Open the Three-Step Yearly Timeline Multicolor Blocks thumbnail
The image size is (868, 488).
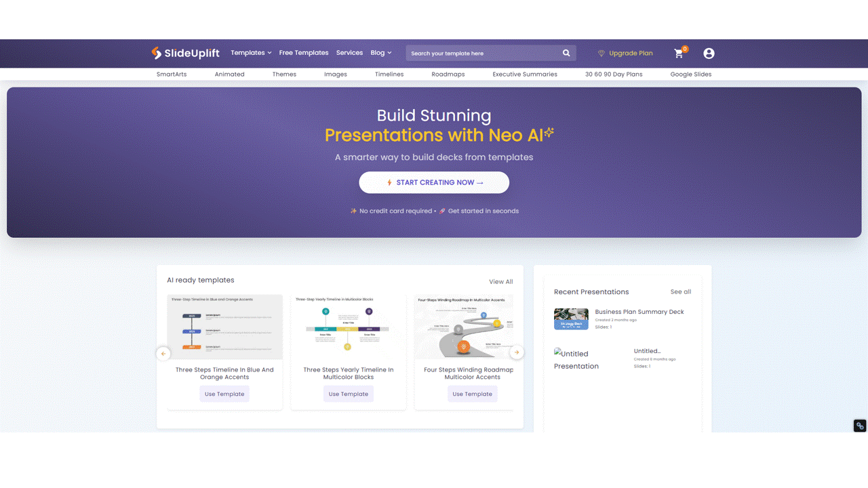[x=349, y=327]
